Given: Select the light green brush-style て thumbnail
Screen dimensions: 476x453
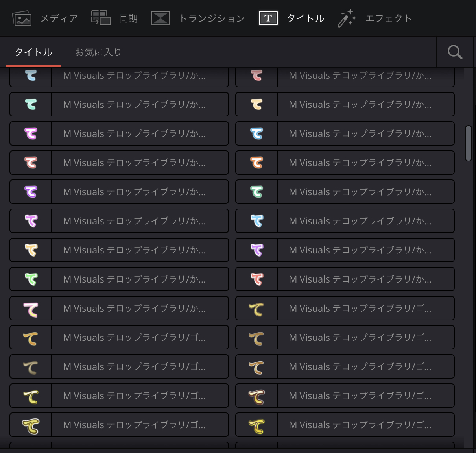Looking at the screenshot, I should (31, 279).
